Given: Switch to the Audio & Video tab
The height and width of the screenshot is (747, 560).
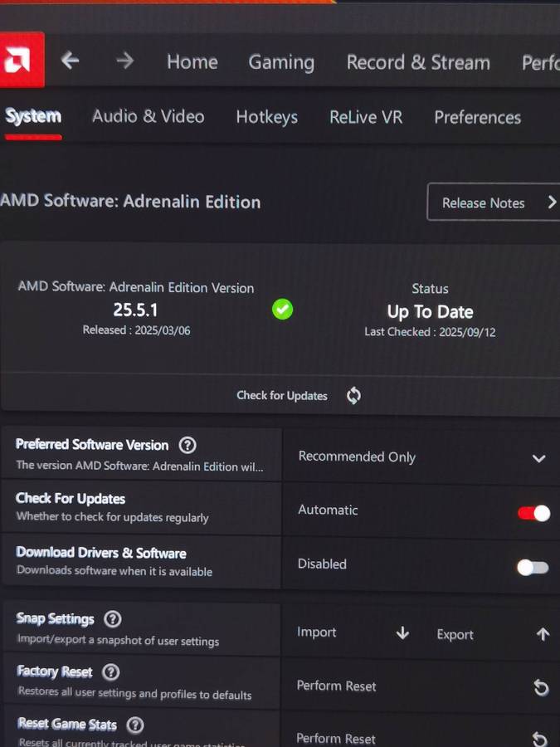Looking at the screenshot, I should 148,116.
